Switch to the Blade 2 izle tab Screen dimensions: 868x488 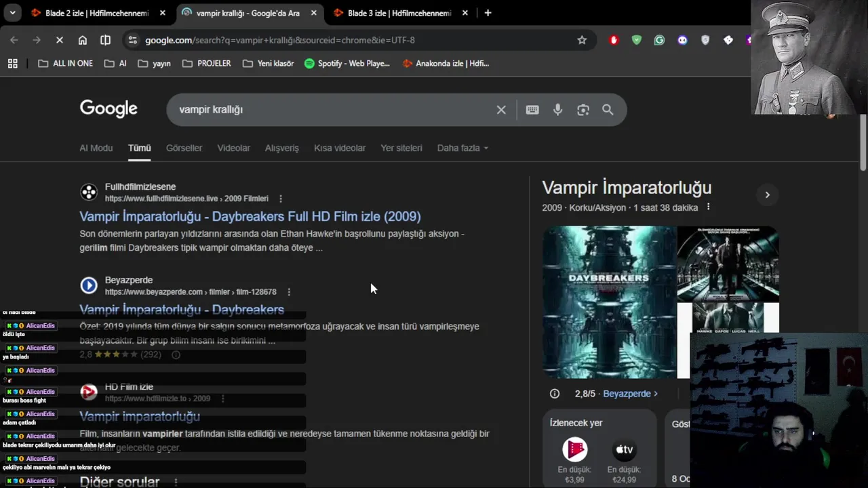click(96, 13)
